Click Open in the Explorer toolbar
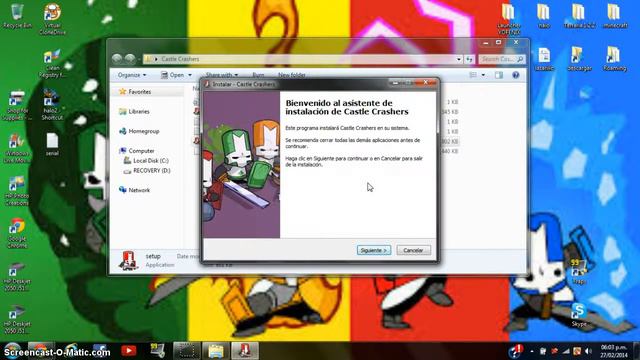The height and width of the screenshot is (360, 640). tap(173, 75)
